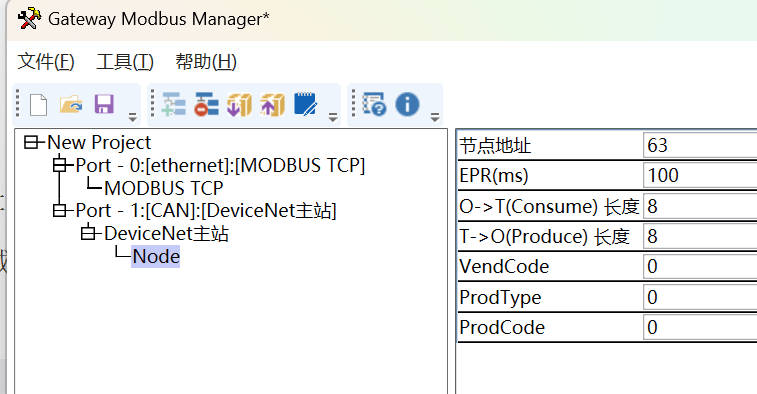Image resolution: width=757 pixels, height=394 pixels.
Task: Click the red remove node icon
Action: pyautogui.click(x=207, y=104)
